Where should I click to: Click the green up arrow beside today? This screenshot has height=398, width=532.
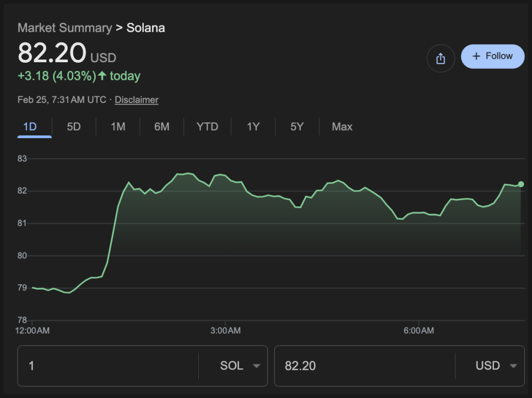[x=102, y=76]
